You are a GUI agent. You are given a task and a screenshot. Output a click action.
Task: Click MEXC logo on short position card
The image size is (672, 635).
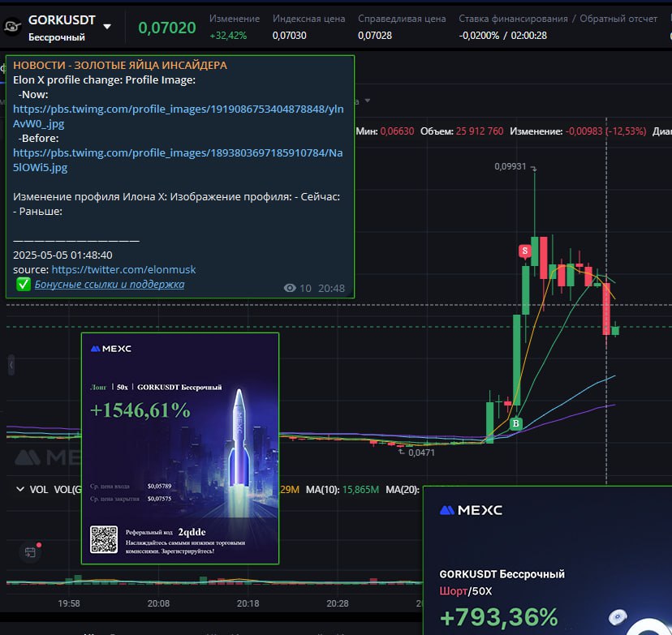(471, 510)
